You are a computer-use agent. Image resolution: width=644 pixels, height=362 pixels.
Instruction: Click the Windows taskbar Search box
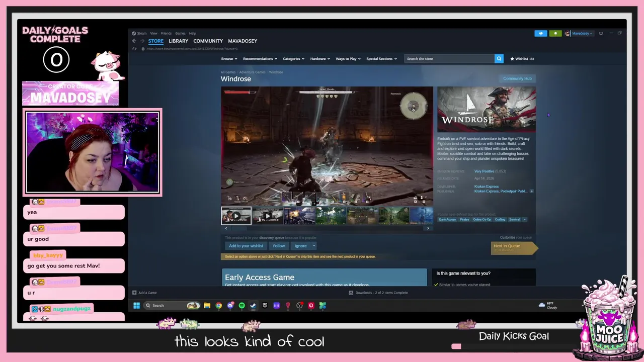[x=173, y=305]
